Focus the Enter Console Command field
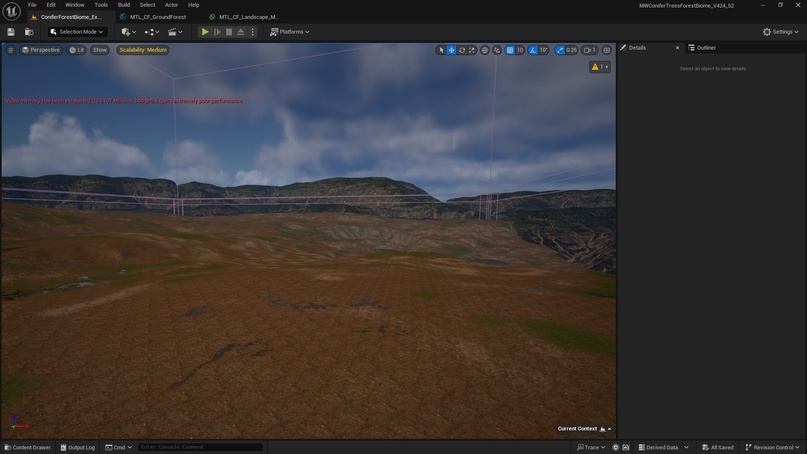This screenshot has height=454, width=807. tap(200, 447)
